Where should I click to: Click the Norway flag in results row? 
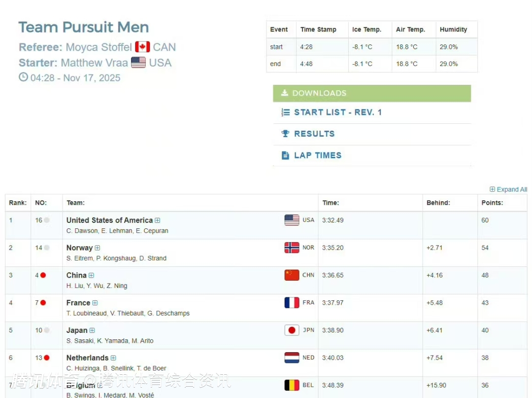[x=292, y=248]
